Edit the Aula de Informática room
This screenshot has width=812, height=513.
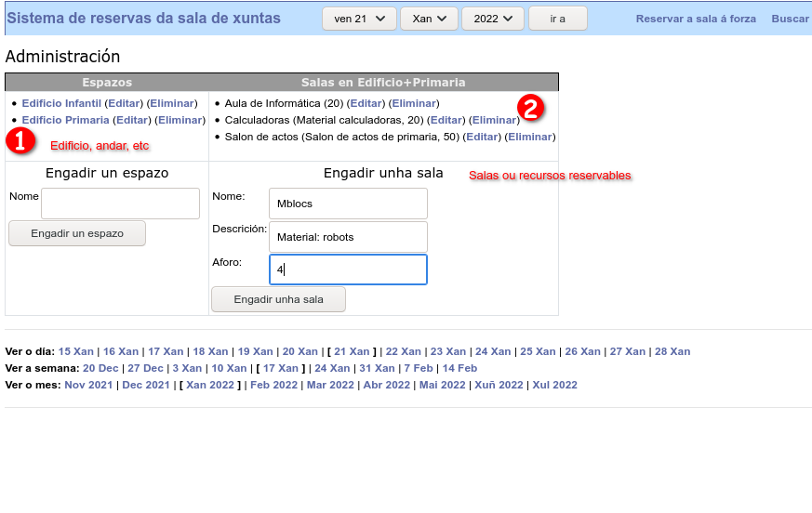point(366,103)
